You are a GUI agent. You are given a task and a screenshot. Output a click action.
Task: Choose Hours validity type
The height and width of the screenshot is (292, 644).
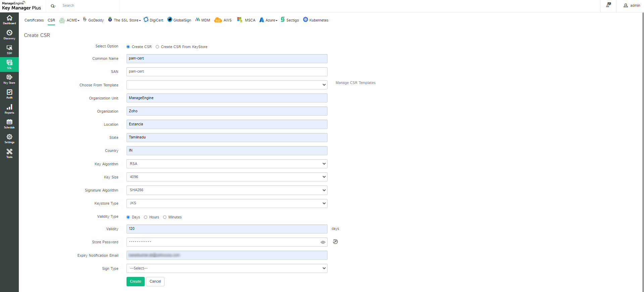(146, 217)
